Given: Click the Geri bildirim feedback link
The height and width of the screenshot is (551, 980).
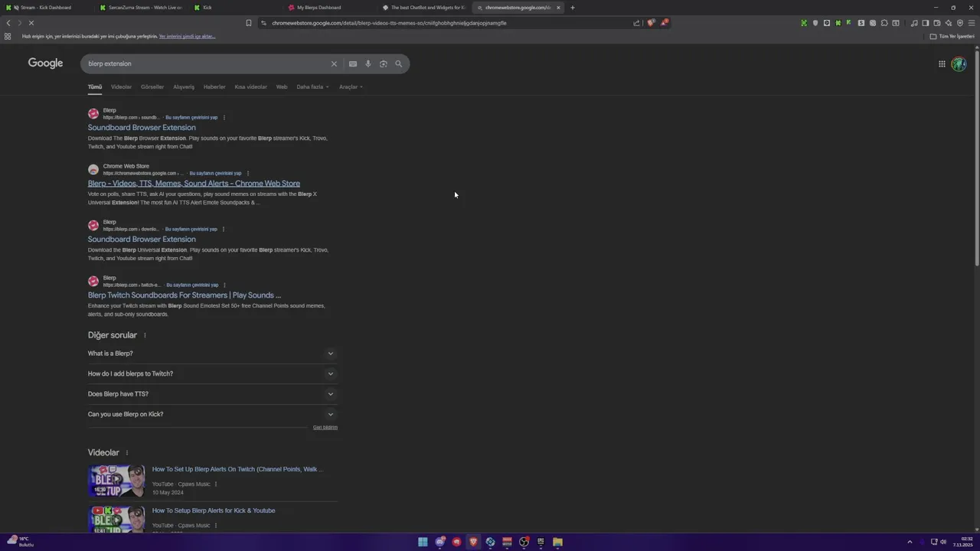Looking at the screenshot, I should point(325,427).
